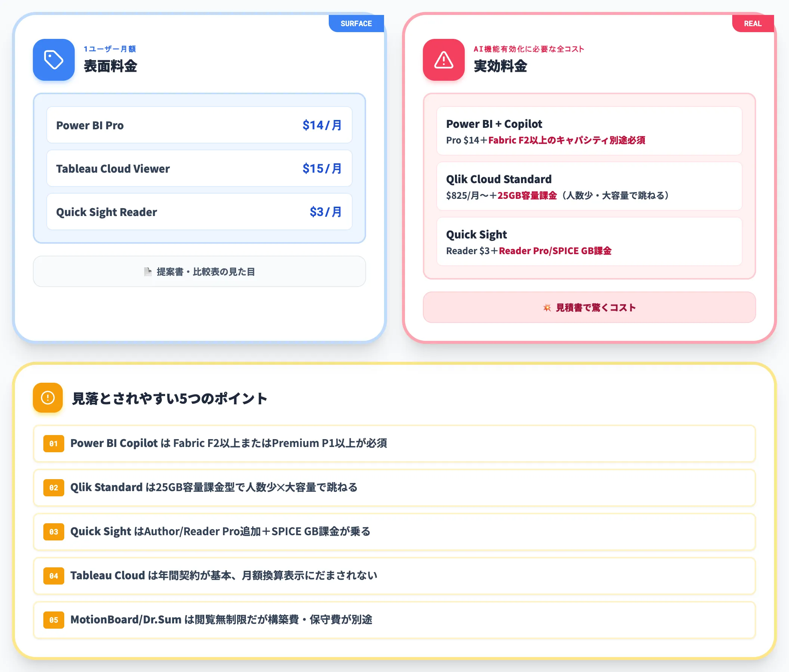Click the orange exclamation circle icon

coord(48,398)
